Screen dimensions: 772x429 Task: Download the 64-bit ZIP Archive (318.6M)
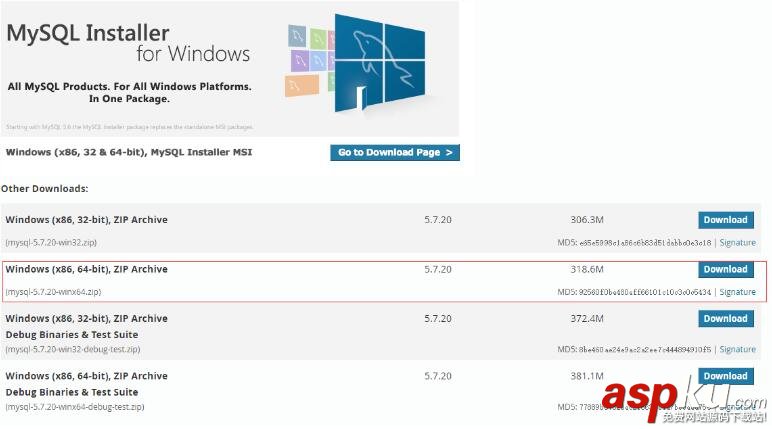pos(725,269)
